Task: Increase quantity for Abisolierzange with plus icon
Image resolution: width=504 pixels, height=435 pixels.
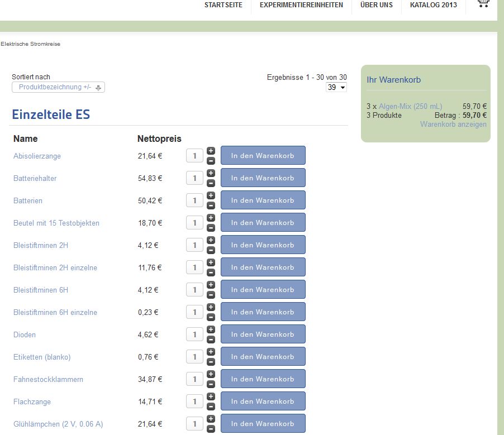Action: coord(211,151)
